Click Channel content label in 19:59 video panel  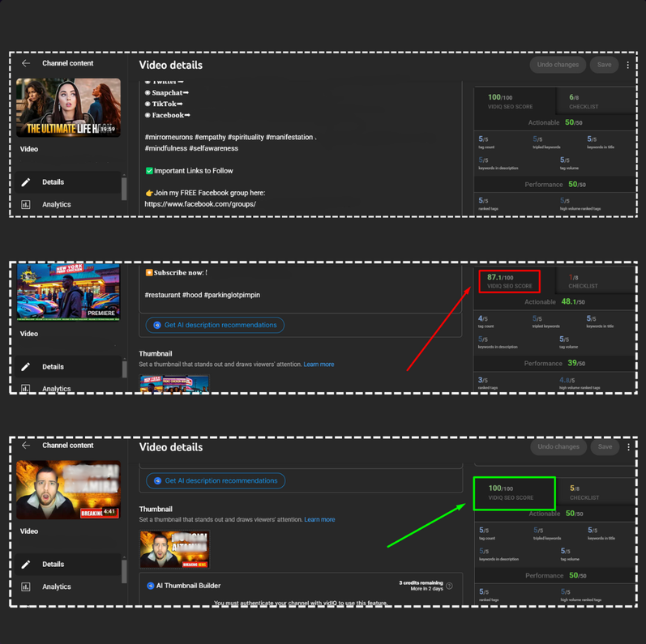pyautogui.click(x=67, y=63)
